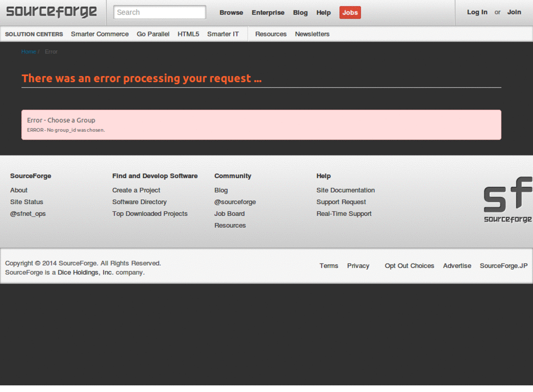Open the Newsletters link
Screen dimensions: 533x392
[312, 34]
